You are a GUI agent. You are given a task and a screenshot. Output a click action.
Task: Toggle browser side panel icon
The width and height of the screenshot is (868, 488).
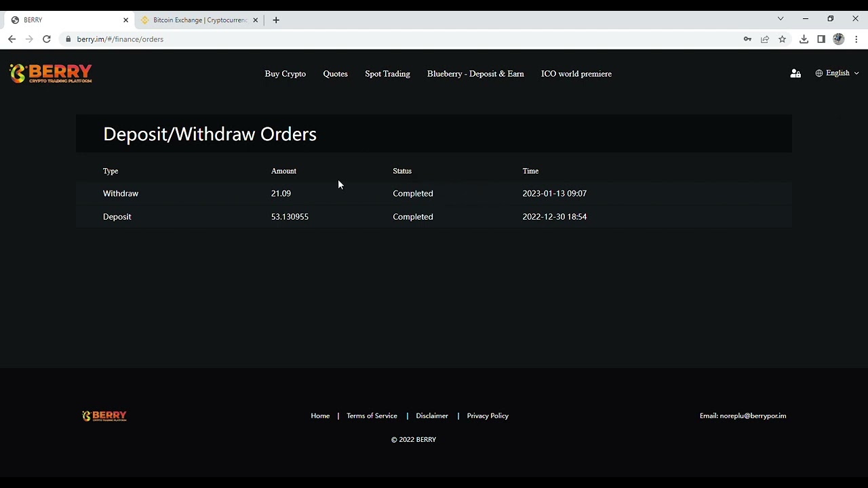(x=821, y=39)
